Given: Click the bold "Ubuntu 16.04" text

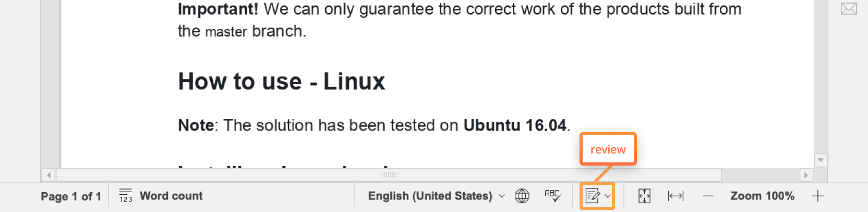Looking at the screenshot, I should point(515,125).
